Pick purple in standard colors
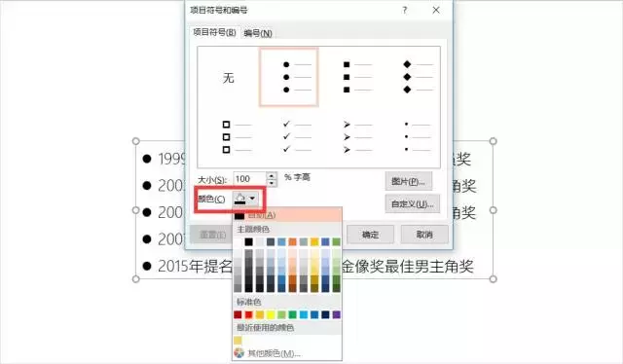Screen dimensions: 623x364 [x=336, y=314]
